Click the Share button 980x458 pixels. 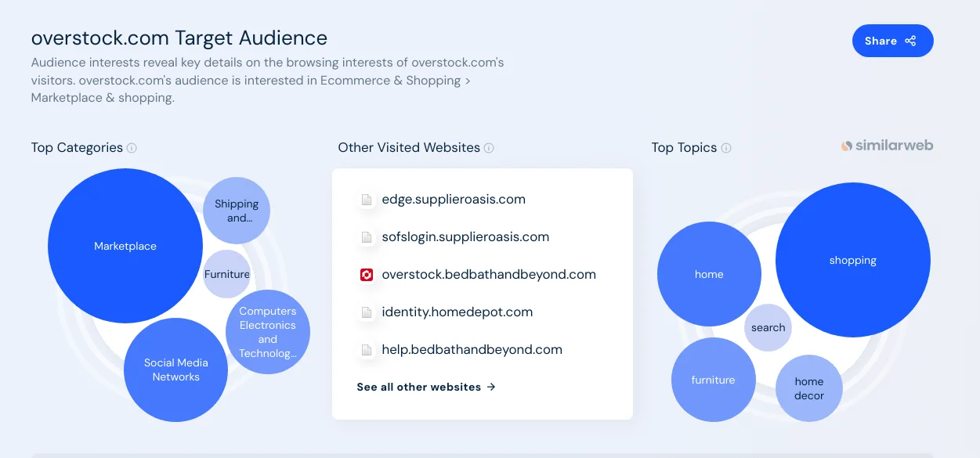(x=892, y=41)
